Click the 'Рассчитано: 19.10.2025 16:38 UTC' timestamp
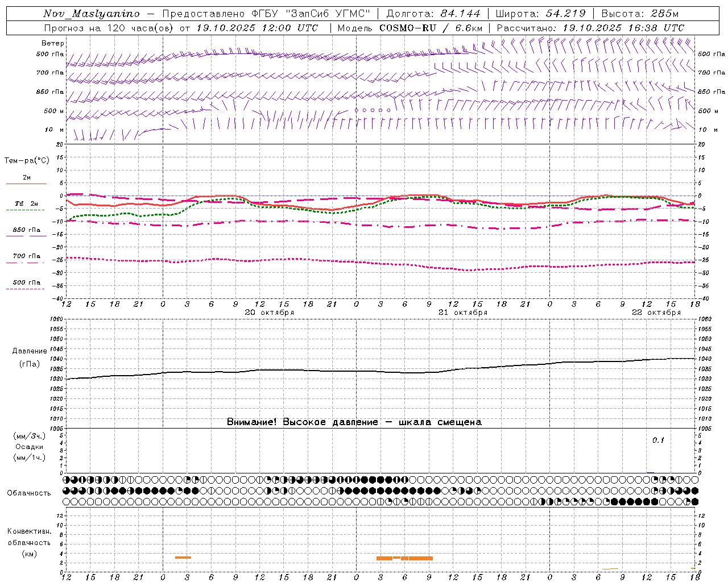Viewport: 728px width, 582px height. 590,28
